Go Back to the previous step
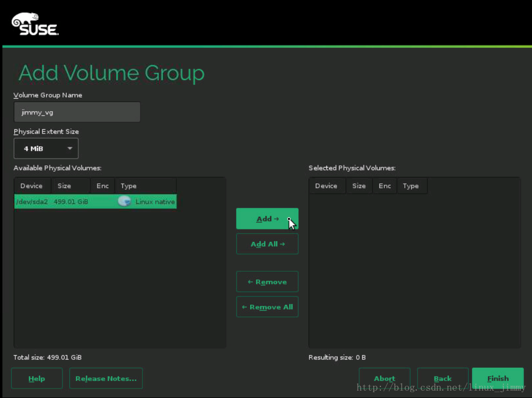Viewport: 532px width, 398px height. coord(442,378)
